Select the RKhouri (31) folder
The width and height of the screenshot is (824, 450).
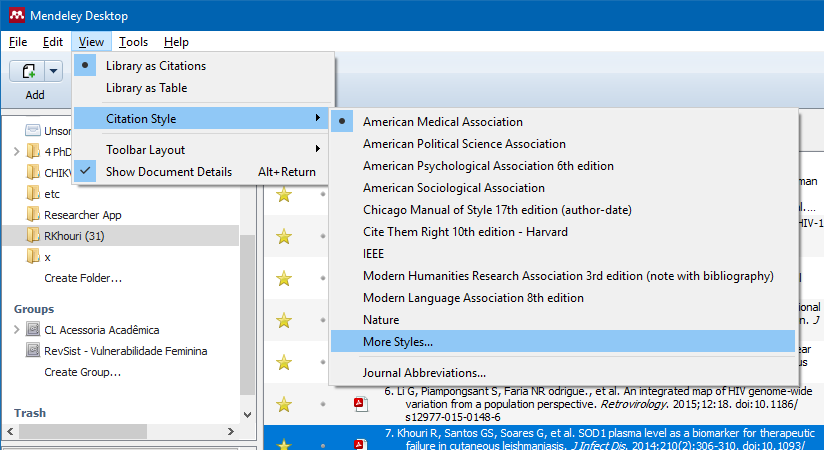tap(121, 236)
